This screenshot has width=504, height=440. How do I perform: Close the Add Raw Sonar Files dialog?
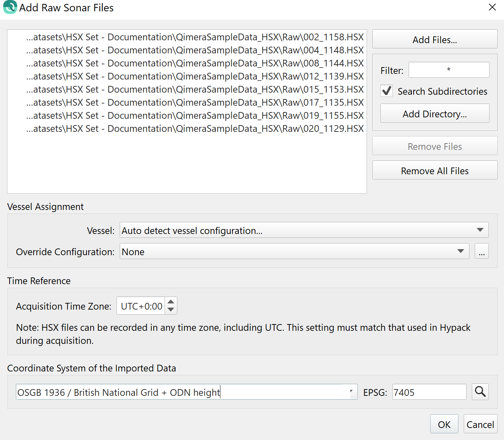[492, 7]
